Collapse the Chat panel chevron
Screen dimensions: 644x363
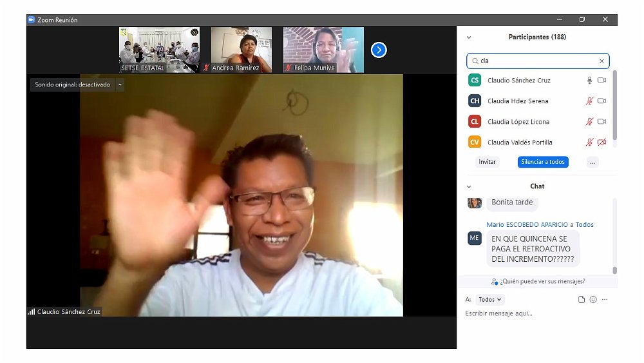[469, 186]
